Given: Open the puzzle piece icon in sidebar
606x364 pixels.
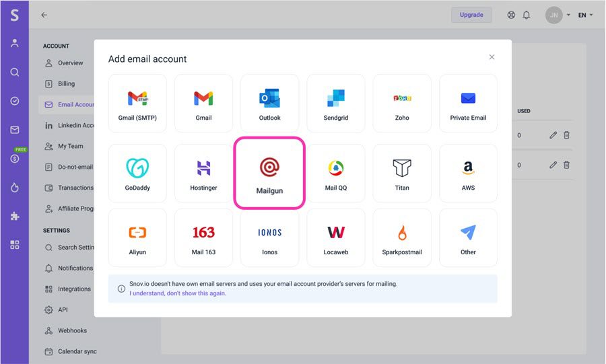Looking at the screenshot, I should 15,216.
